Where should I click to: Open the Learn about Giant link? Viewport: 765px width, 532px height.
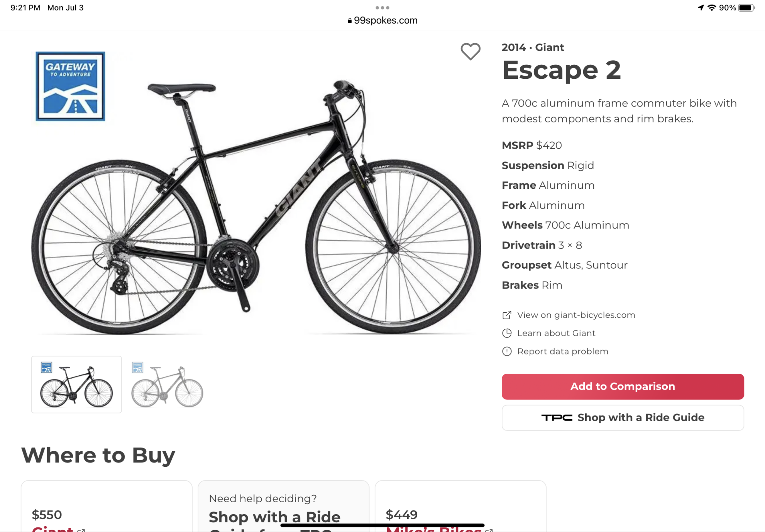[556, 333]
